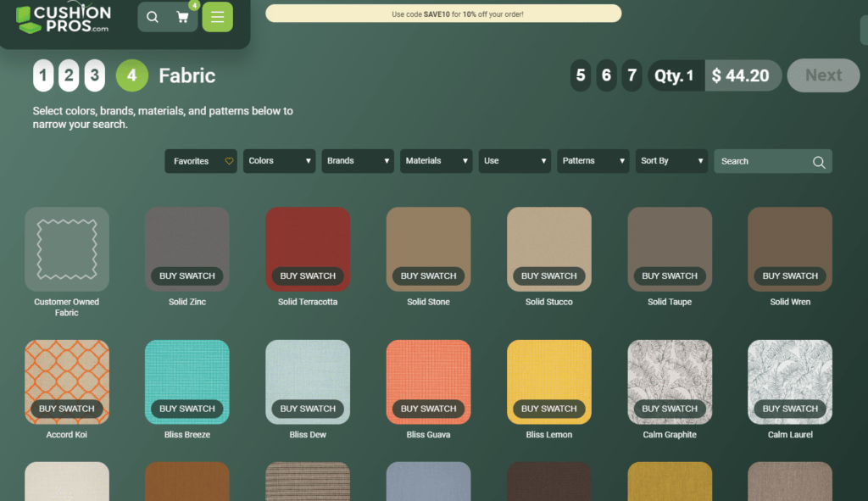Choose the Bliss Breeze teal fabric

click(187, 373)
